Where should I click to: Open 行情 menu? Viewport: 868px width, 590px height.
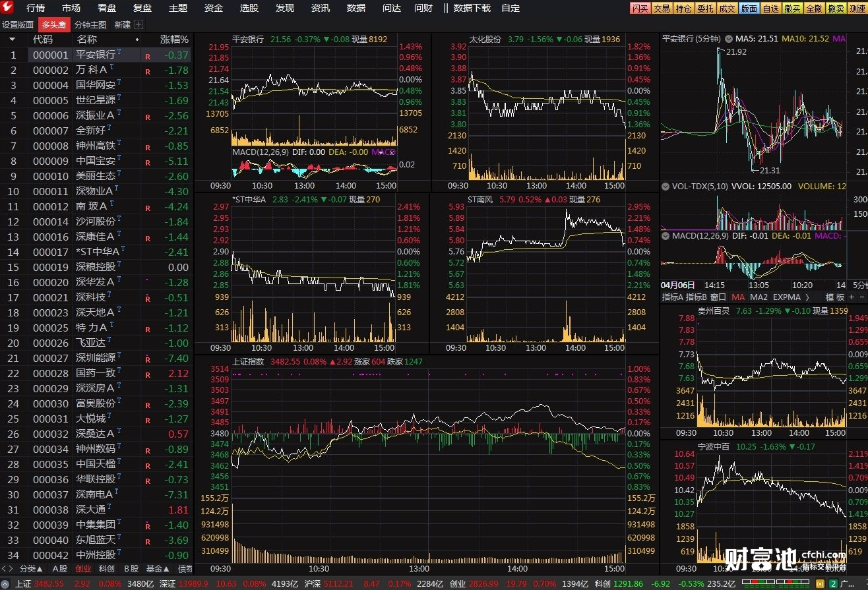[36, 8]
